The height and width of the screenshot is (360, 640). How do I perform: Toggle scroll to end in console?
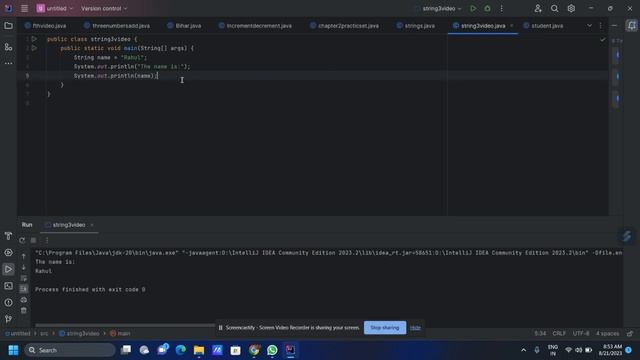click(x=24, y=289)
